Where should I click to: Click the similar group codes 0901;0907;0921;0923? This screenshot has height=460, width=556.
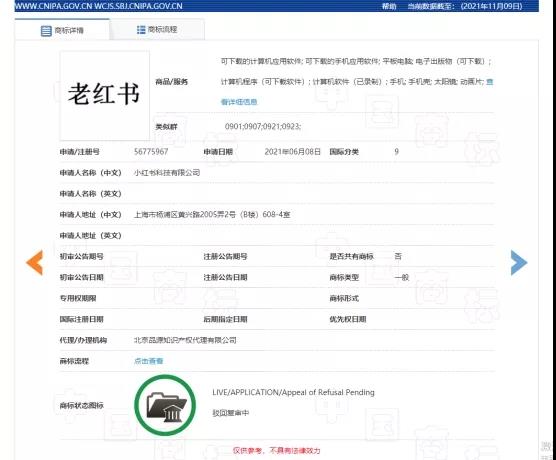[x=263, y=126]
